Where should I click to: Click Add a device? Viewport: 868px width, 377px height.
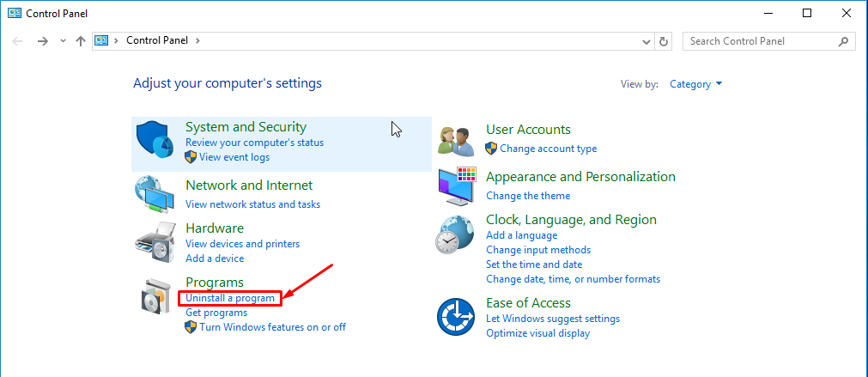pyautogui.click(x=215, y=258)
